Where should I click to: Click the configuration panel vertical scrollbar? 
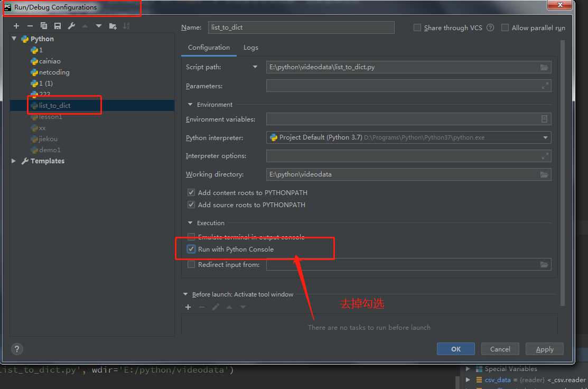pyautogui.click(x=562, y=172)
